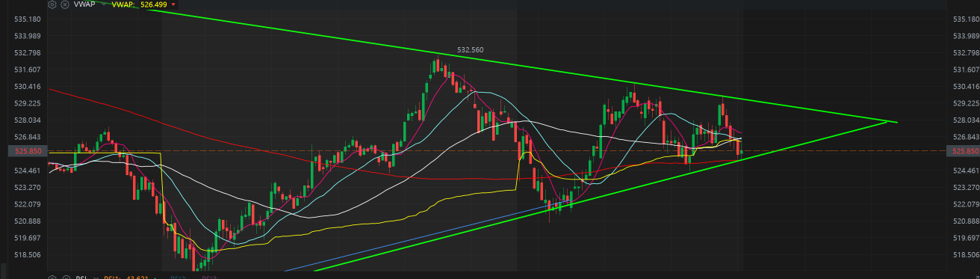Screen dimensions: 980x279
Task: Open VWAP indicator settings gear
Action: [x=52, y=4]
